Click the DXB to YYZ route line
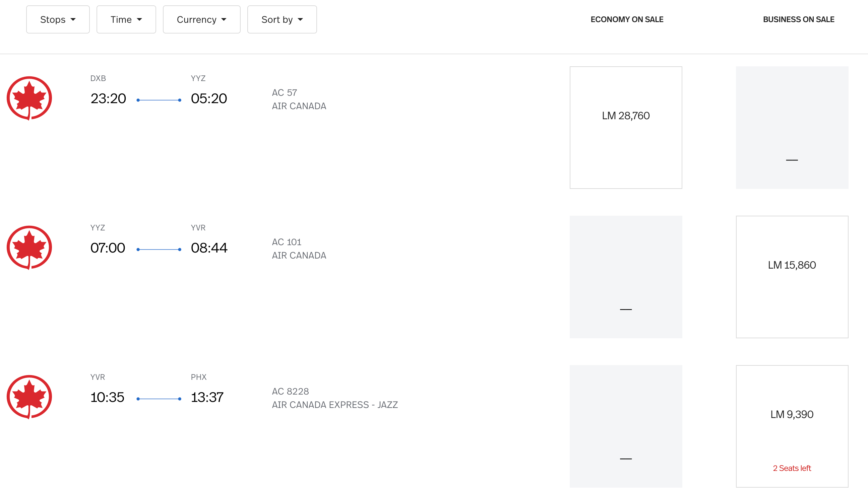Screen dimensions: 868x491 [159, 100]
